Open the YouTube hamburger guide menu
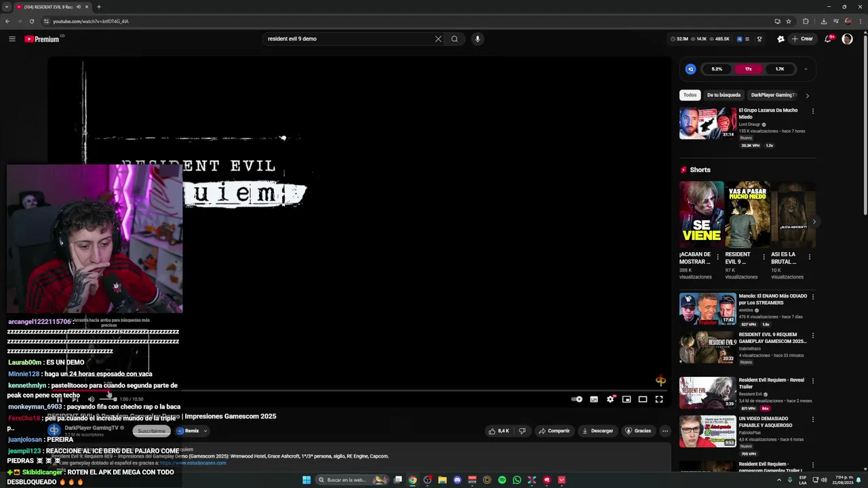Screen dimensions: 868x488 click(12, 39)
